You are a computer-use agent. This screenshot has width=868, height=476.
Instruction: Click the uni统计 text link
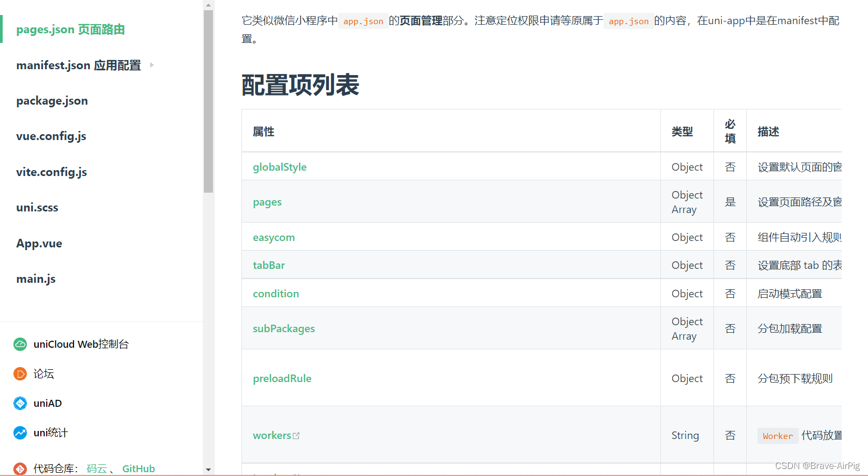50,433
